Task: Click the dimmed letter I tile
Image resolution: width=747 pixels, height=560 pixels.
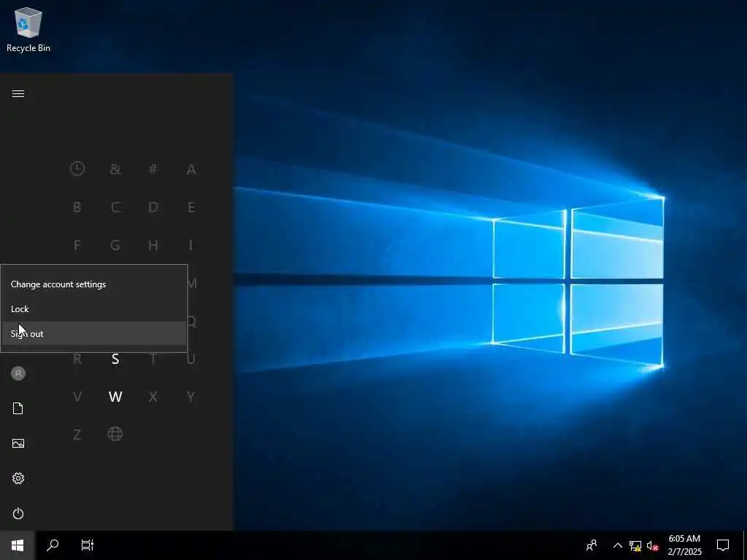Action: click(191, 245)
